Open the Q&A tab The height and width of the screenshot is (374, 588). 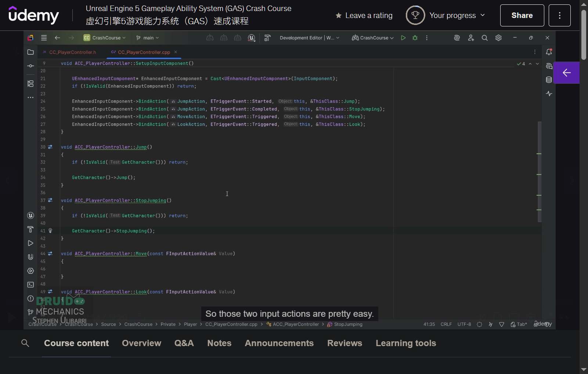point(184,343)
